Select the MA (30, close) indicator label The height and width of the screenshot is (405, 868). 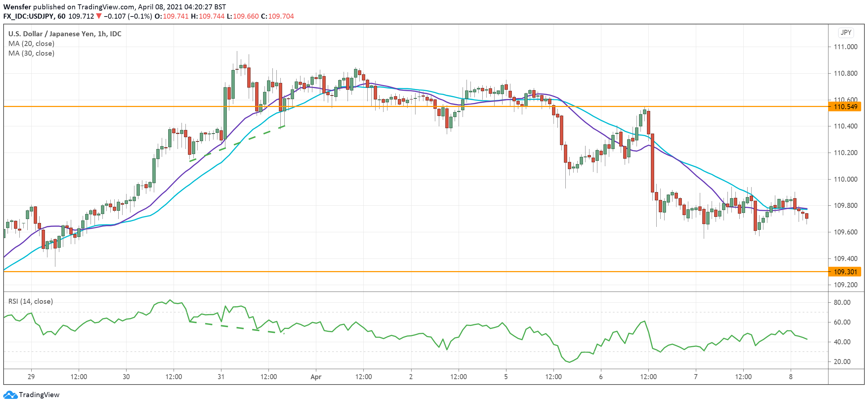pyautogui.click(x=31, y=53)
